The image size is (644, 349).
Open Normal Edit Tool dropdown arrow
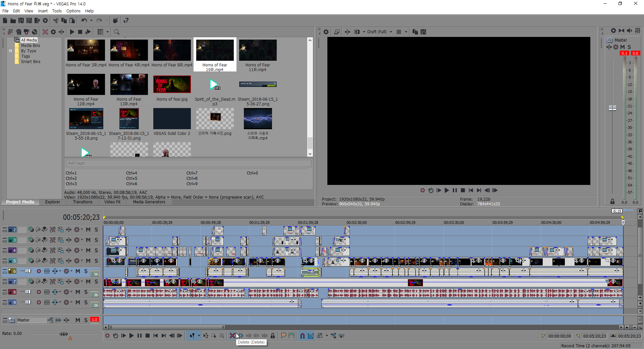coord(199,336)
